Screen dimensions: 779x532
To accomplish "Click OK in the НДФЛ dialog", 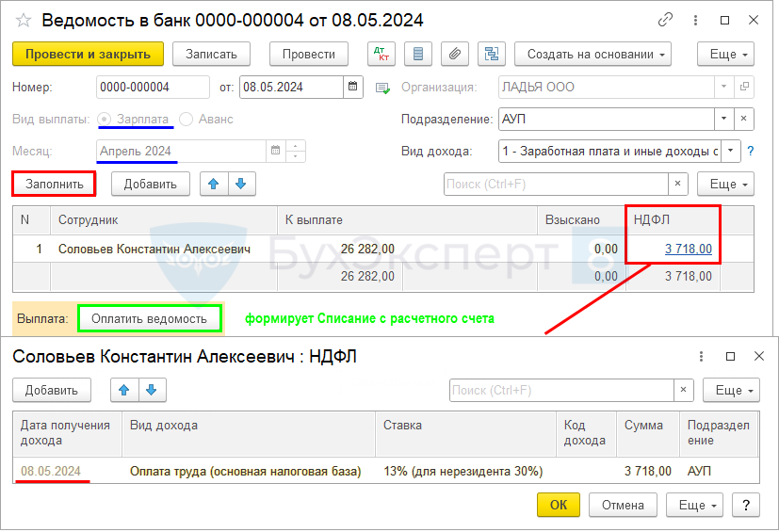I will [559, 506].
